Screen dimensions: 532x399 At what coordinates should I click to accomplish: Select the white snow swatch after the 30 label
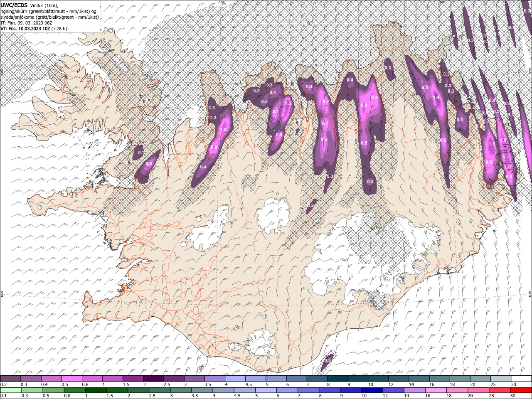coord(521,379)
